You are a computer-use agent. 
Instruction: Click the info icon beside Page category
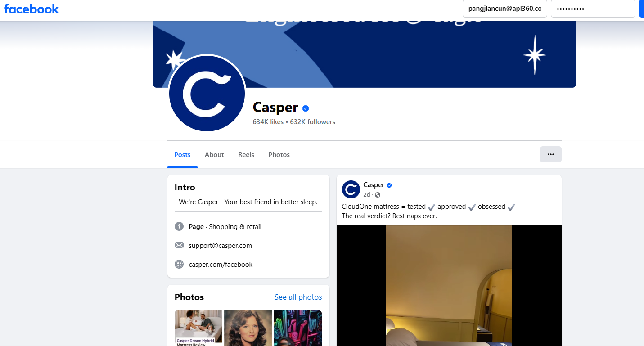(179, 226)
